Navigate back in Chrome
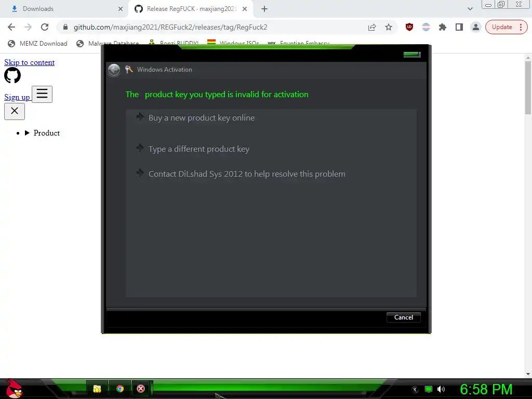Screen dimensions: 532x399 [x=11, y=27]
